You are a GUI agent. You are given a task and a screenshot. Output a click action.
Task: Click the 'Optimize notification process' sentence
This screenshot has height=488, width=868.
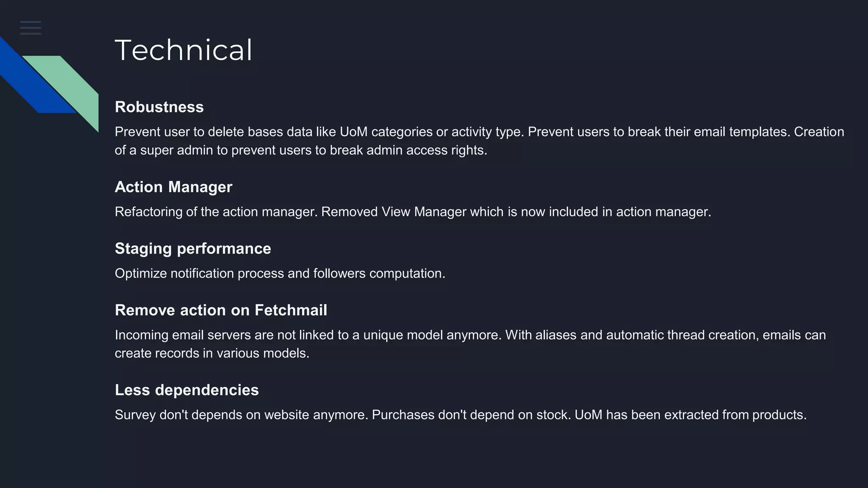tap(280, 274)
